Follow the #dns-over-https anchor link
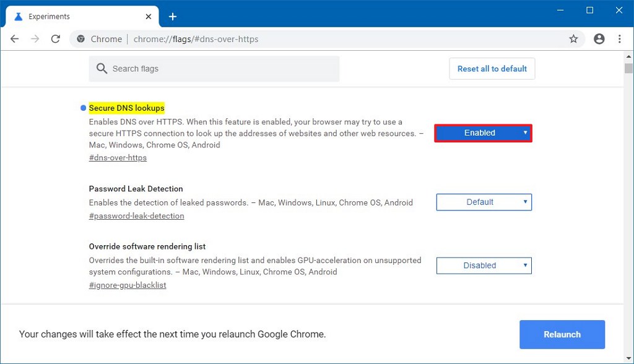The image size is (634, 364). [118, 158]
